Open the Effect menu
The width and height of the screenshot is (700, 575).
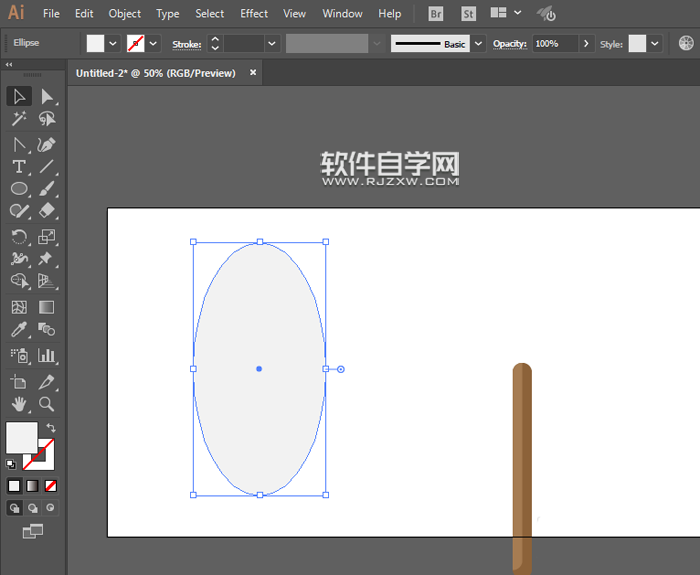(x=254, y=14)
